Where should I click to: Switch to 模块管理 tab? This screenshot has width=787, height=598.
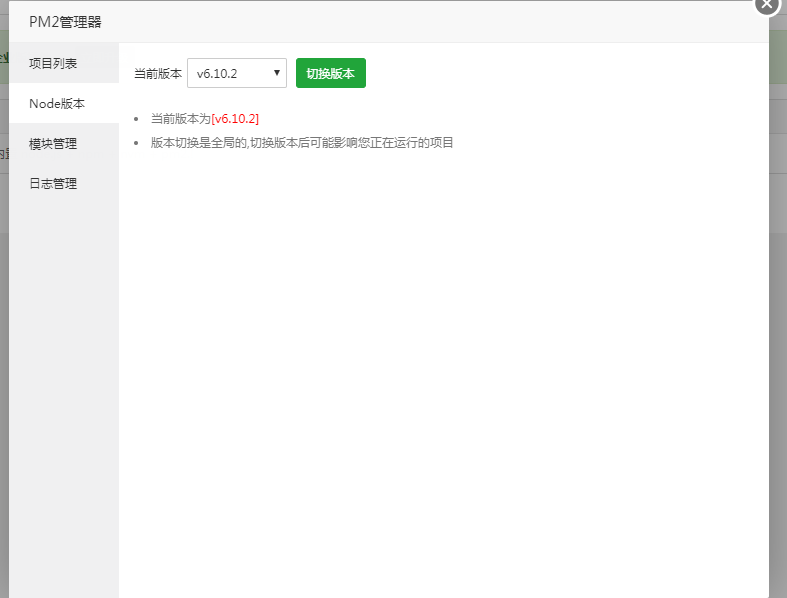64,144
